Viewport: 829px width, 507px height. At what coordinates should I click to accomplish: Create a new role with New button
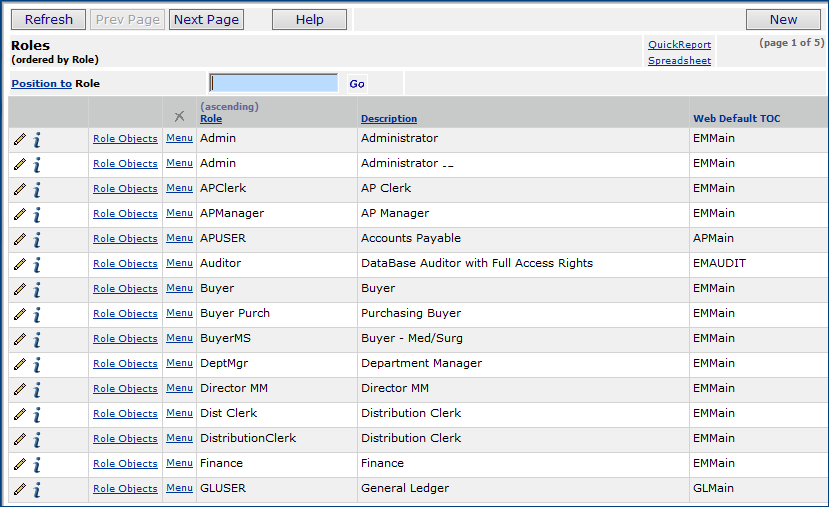point(783,19)
